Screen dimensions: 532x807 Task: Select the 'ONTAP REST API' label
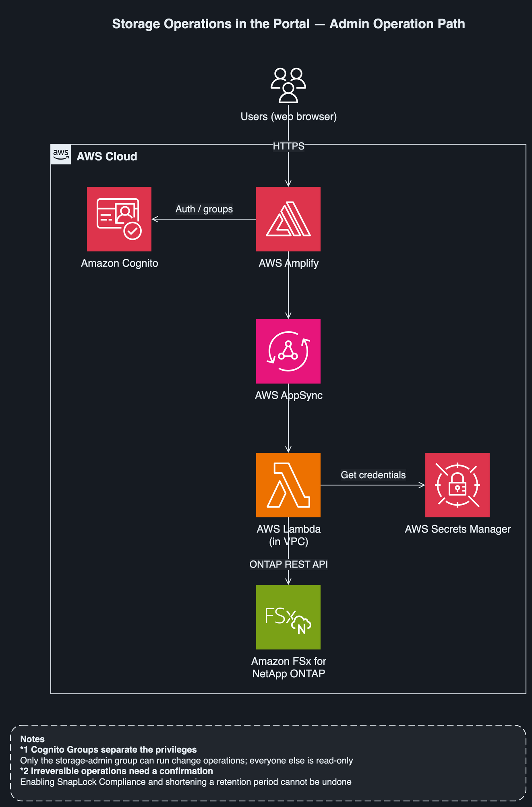pyautogui.click(x=288, y=564)
